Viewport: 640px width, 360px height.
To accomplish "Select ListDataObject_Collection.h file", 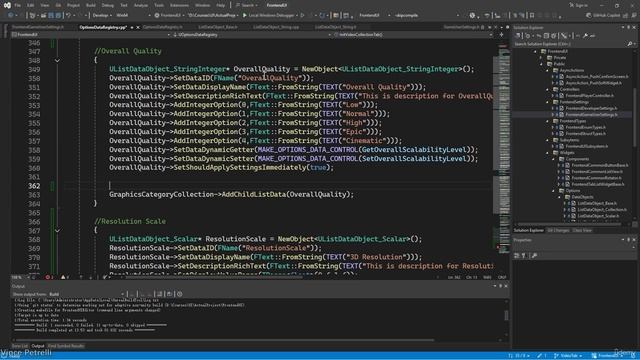I will 602,209.
